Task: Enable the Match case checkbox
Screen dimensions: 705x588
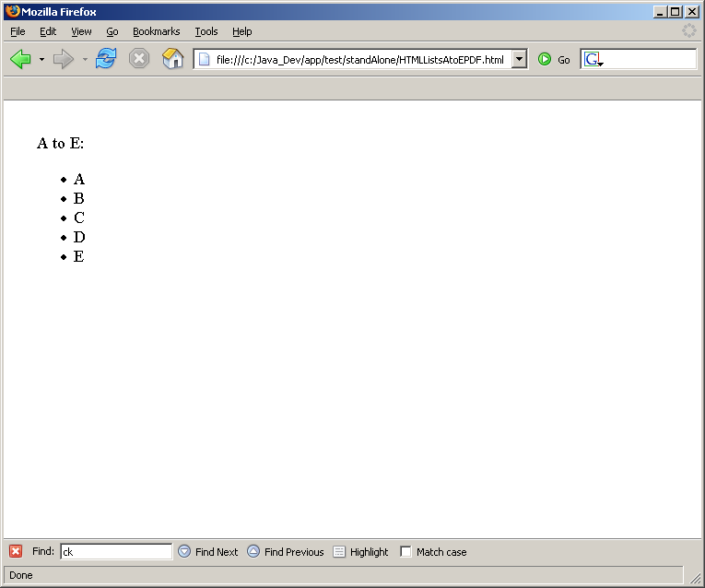Action: 405,551
